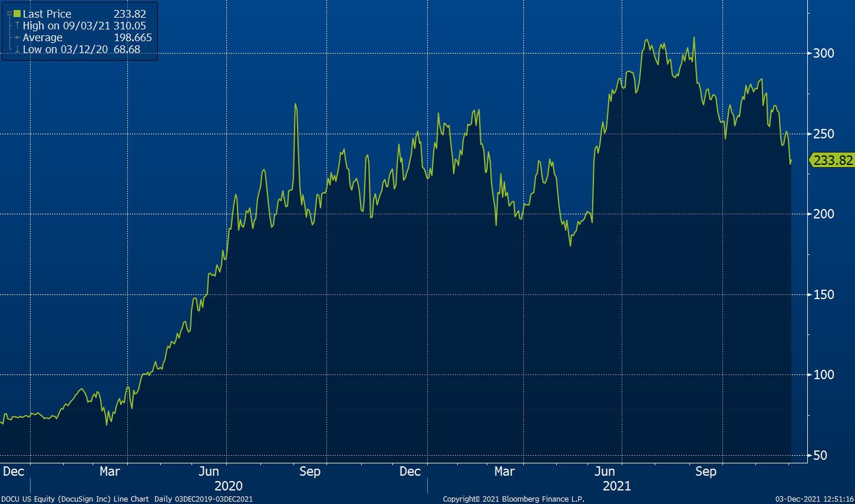
Task: Click the 250 y-axis label
Action: pos(824,134)
